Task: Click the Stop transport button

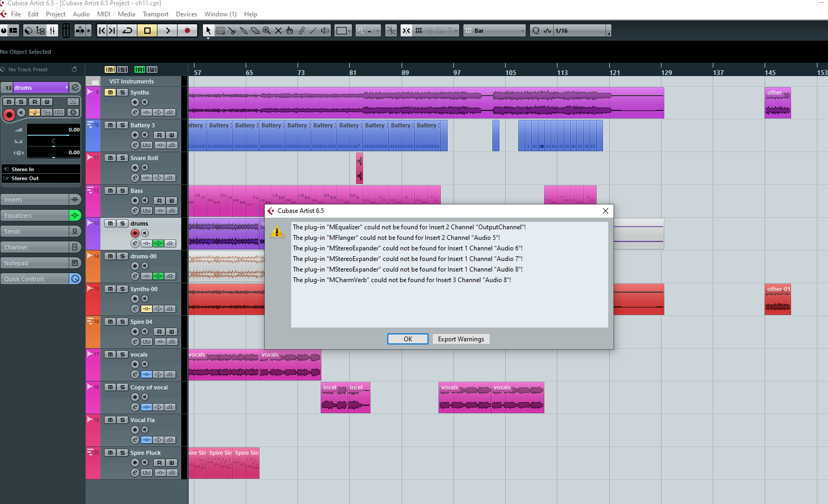Action: pos(147,31)
